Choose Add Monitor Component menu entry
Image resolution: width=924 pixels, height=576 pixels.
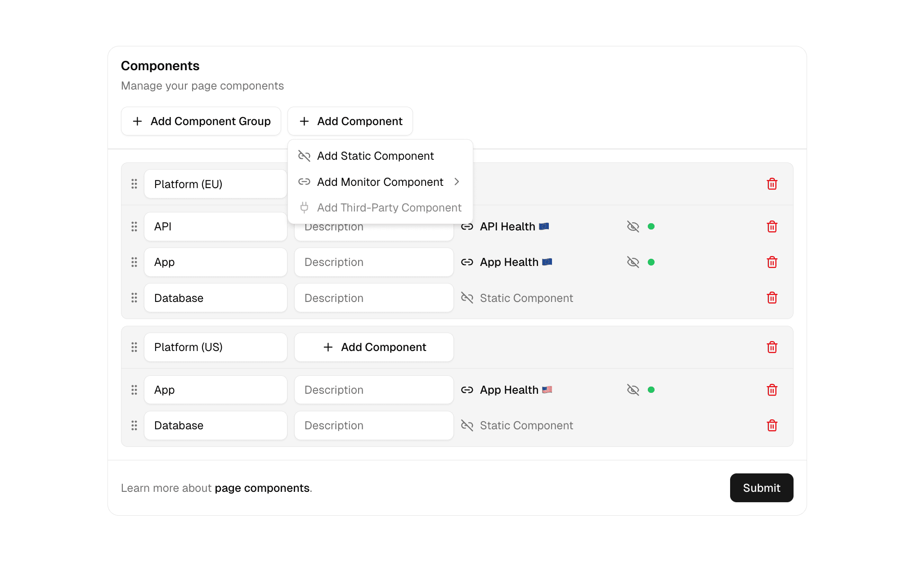pos(379,182)
